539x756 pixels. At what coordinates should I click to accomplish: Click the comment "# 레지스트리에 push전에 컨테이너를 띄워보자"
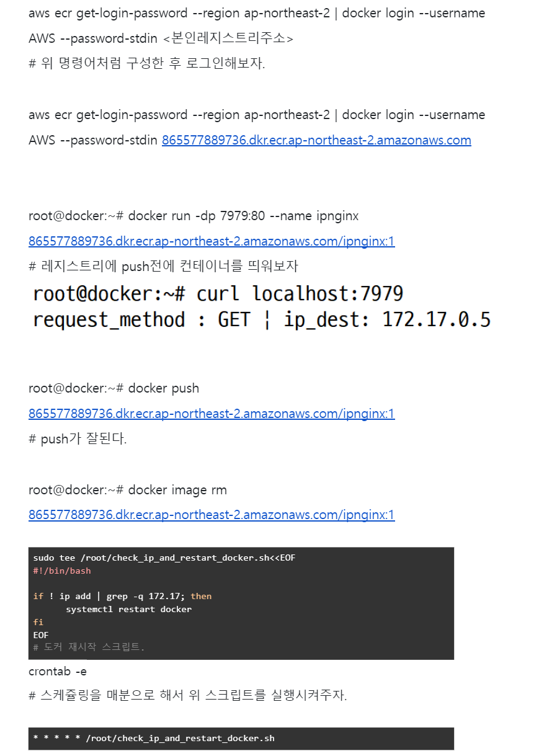coord(164,267)
